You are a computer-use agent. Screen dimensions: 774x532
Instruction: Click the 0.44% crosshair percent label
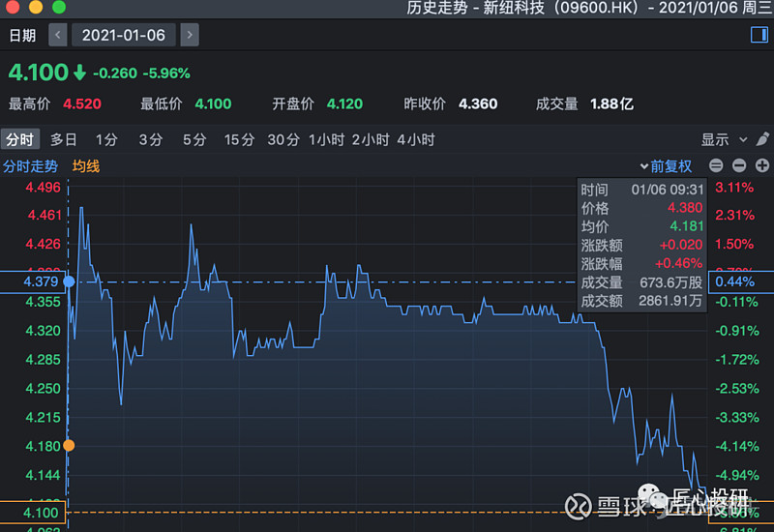741,281
